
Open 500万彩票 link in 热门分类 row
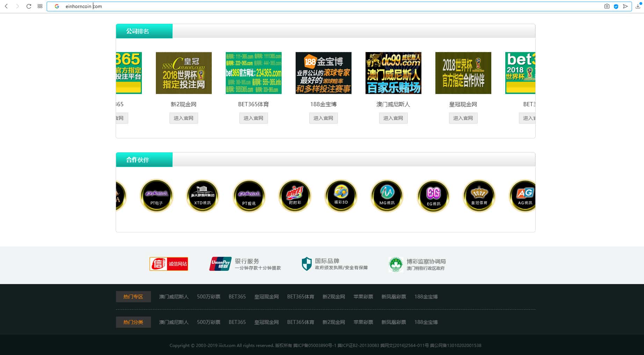point(209,322)
